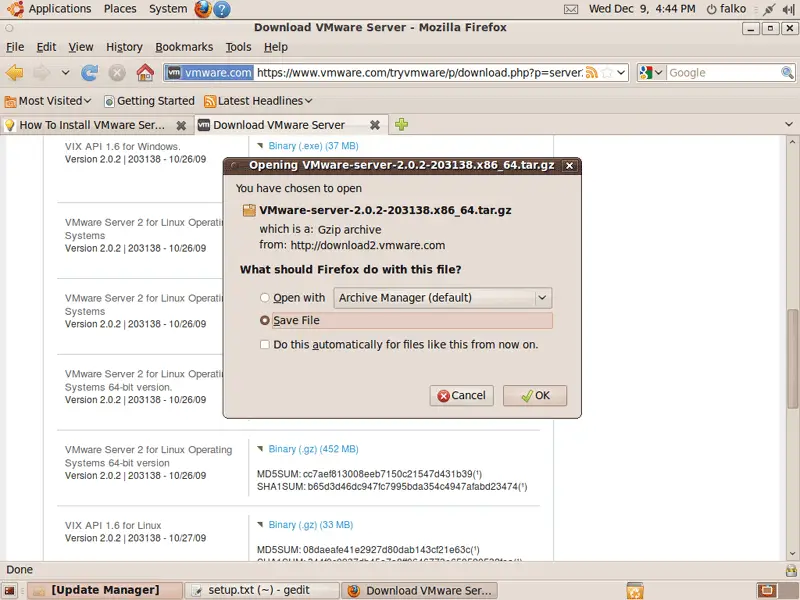The height and width of the screenshot is (600, 800).
Task: Click the show desktop icon in bottom panel
Action: [x=10, y=591]
